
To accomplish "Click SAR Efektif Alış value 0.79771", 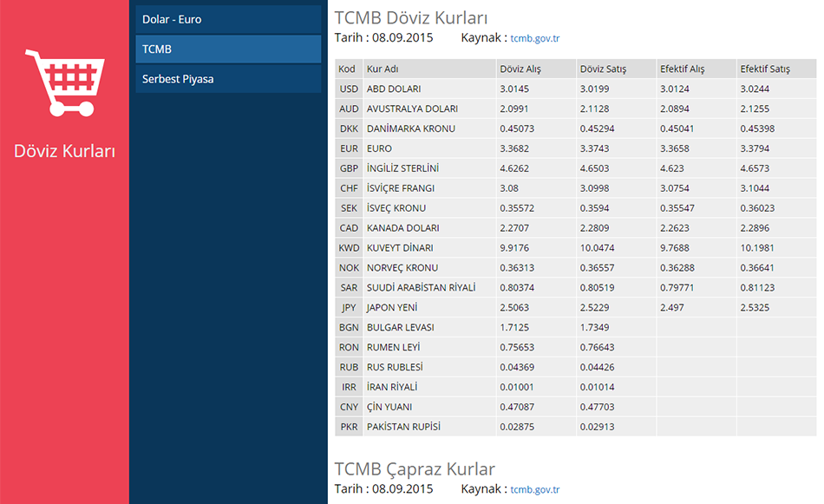I will pos(677,288).
